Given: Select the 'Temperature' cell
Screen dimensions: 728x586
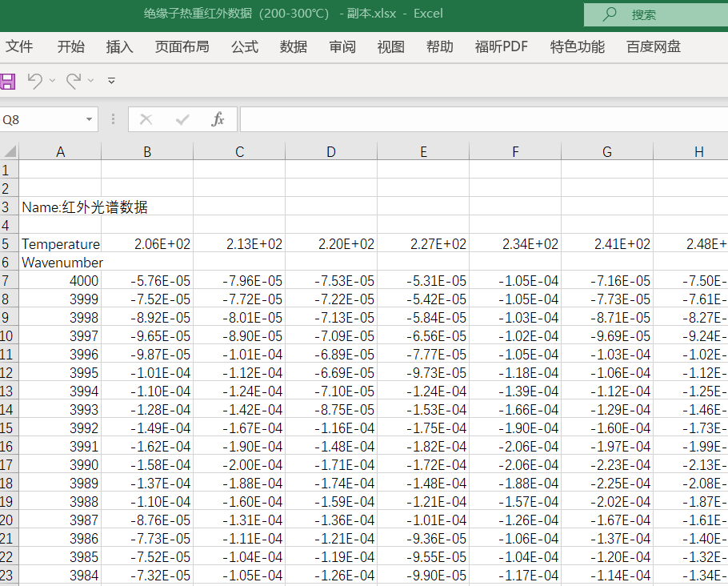Looking at the screenshot, I should point(60,243).
